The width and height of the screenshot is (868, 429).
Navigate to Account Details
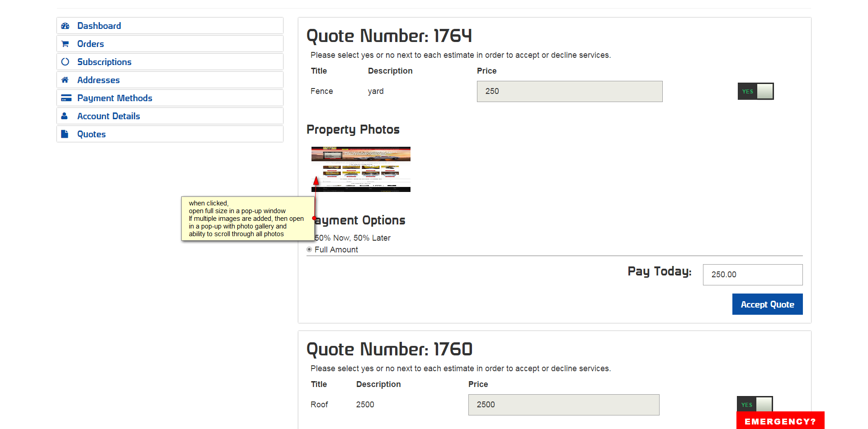click(108, 116)
